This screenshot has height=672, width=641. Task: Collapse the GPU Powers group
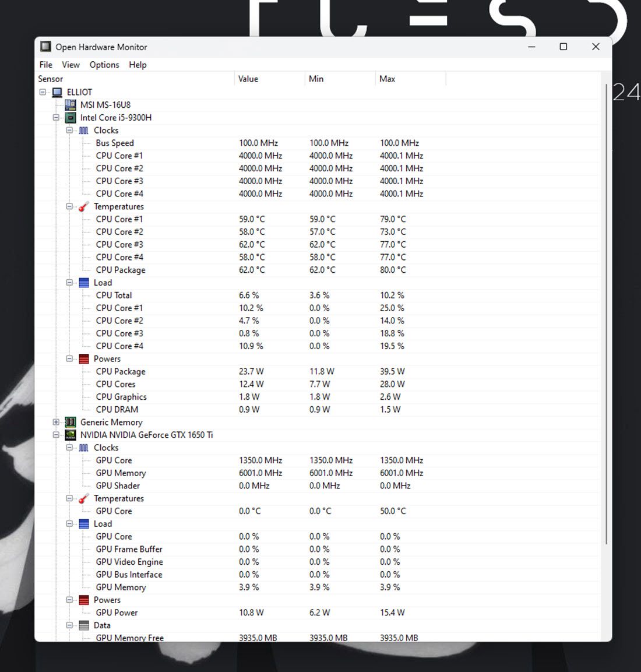[x=69, y=600]
